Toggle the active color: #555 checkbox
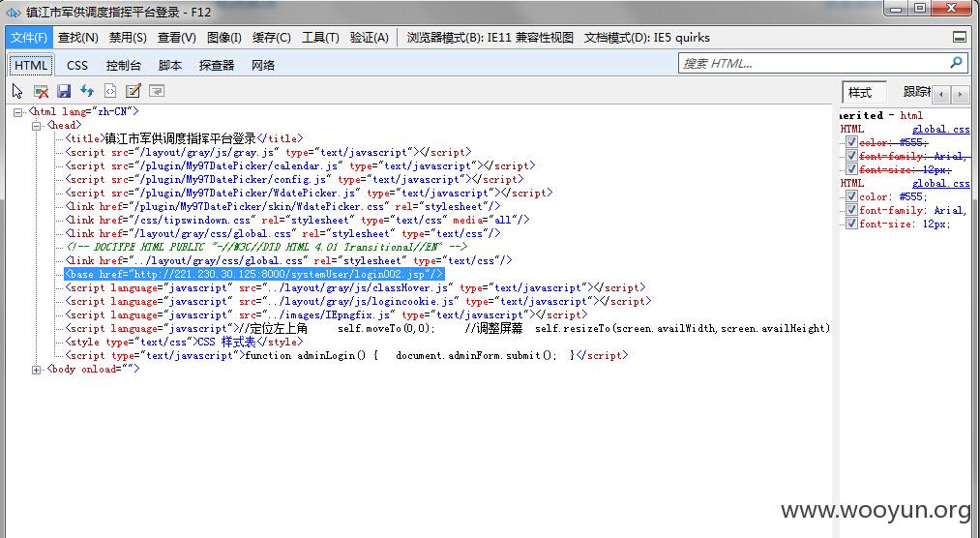Viewport: 980px width, 538px height. pyautogui.click(x=851, y=196)
